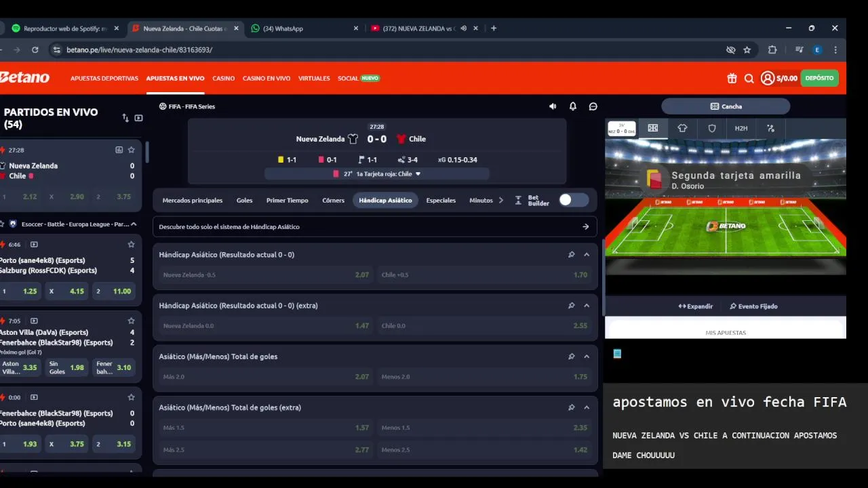This screenshot has width=868, height=488.
Task: Switch to Mercados principales tab
Action: coord(193,201)
